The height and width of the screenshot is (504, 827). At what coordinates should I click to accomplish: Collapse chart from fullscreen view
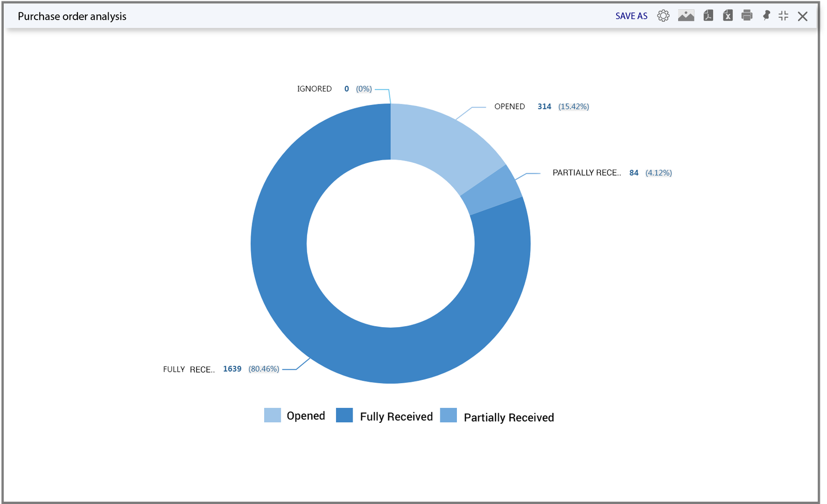point(784,16)
